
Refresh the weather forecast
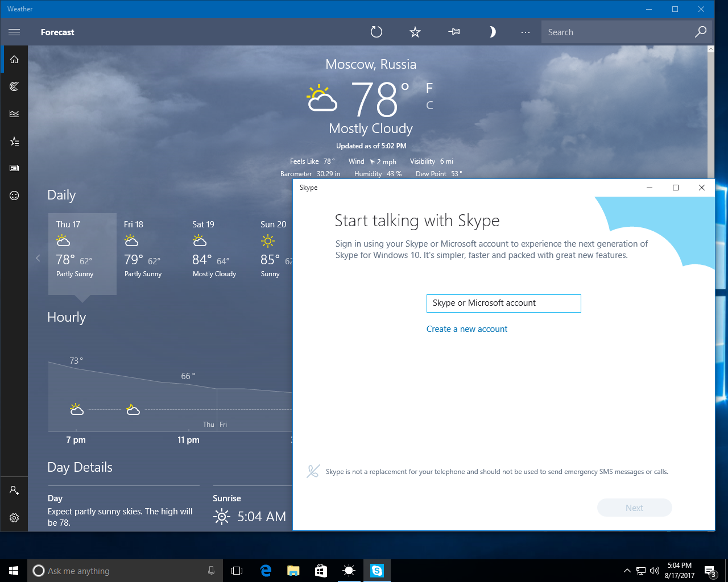[x=377, y=32]
